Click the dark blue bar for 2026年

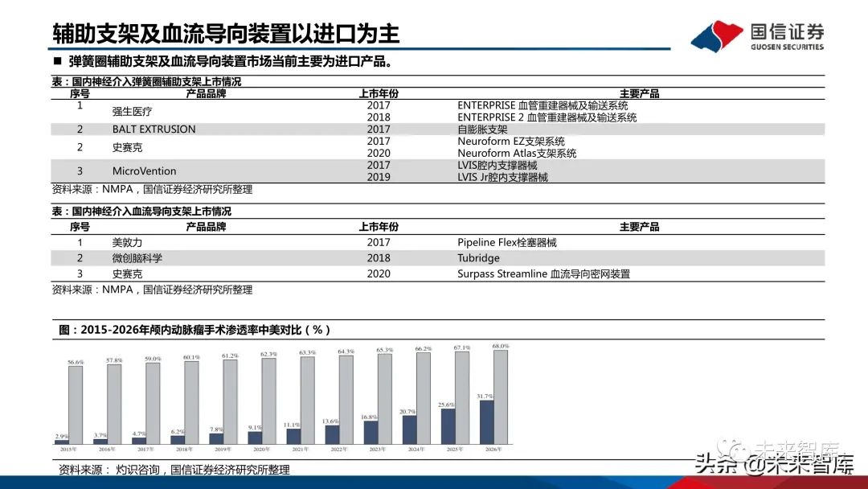coord(486,422)
